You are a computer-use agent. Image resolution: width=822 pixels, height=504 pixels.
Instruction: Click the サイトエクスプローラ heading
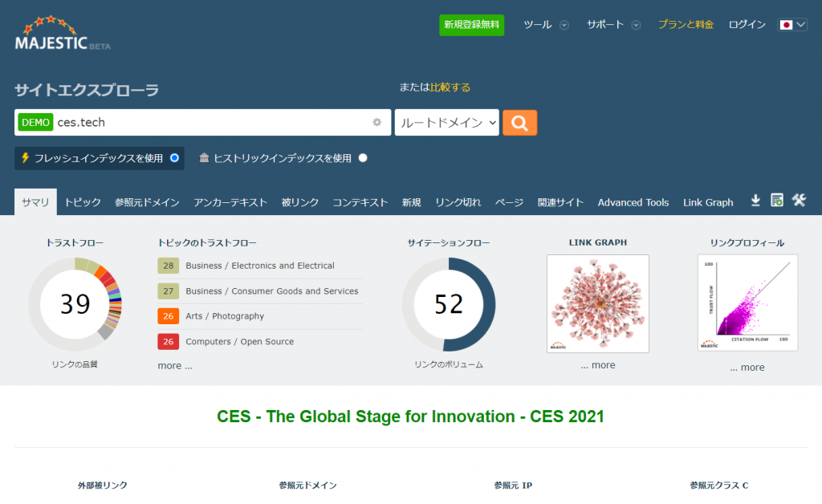(x=87, y=90)
